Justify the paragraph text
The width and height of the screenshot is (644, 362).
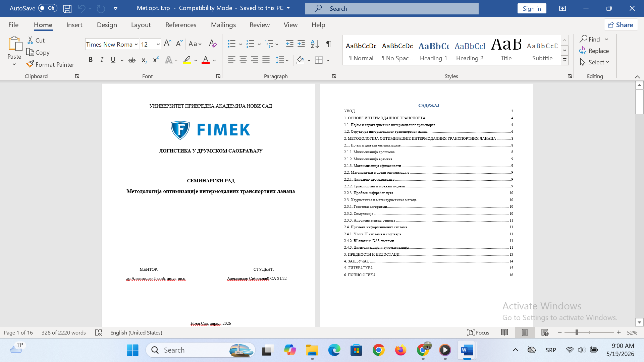266,60
